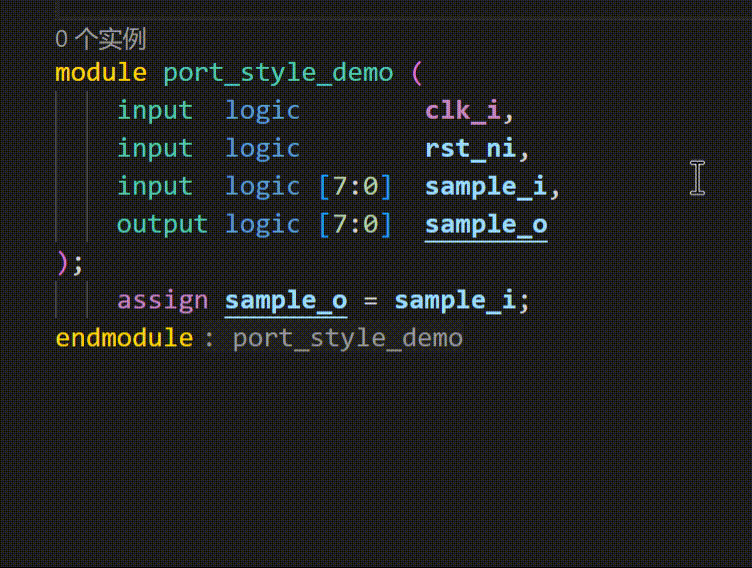
Task: Click the 'rst_ni' port name
Action: pos(470,148)
